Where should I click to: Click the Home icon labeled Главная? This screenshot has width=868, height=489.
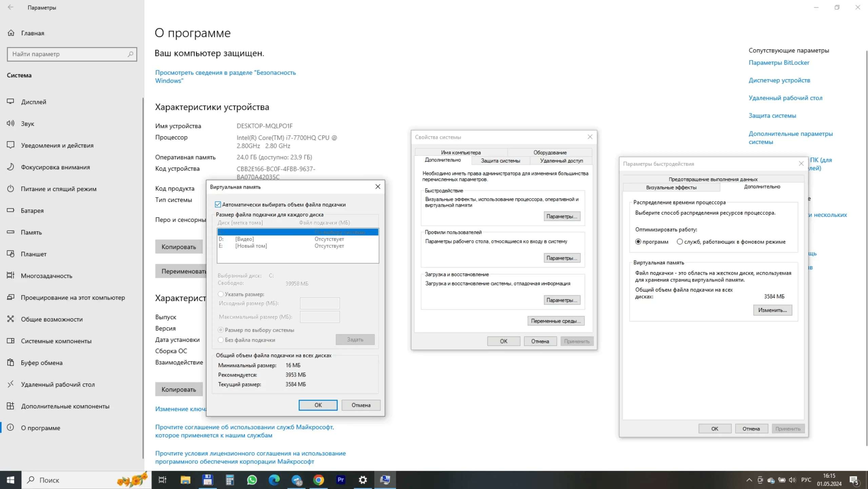point(11,33)
